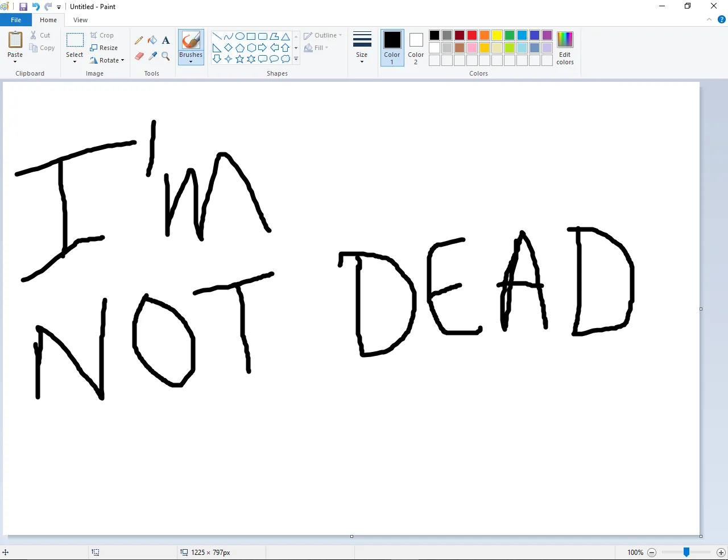Viewport: 728px width, 560px height.
Task: Choose the Four-point star shape
Action: point(229,59)
